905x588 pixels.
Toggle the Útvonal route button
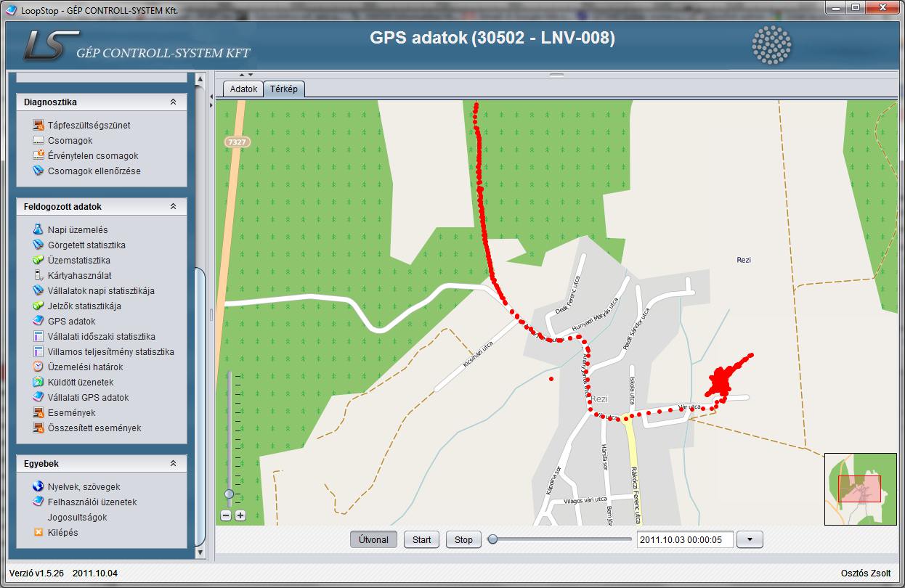(374, 539)
